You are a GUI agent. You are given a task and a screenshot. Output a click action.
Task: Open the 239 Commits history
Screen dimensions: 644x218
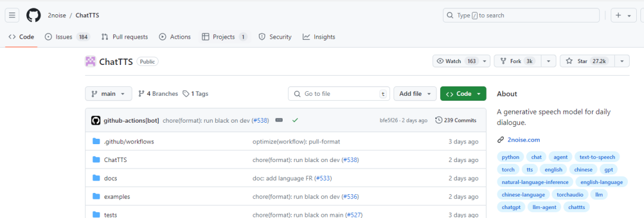point(456,120)
